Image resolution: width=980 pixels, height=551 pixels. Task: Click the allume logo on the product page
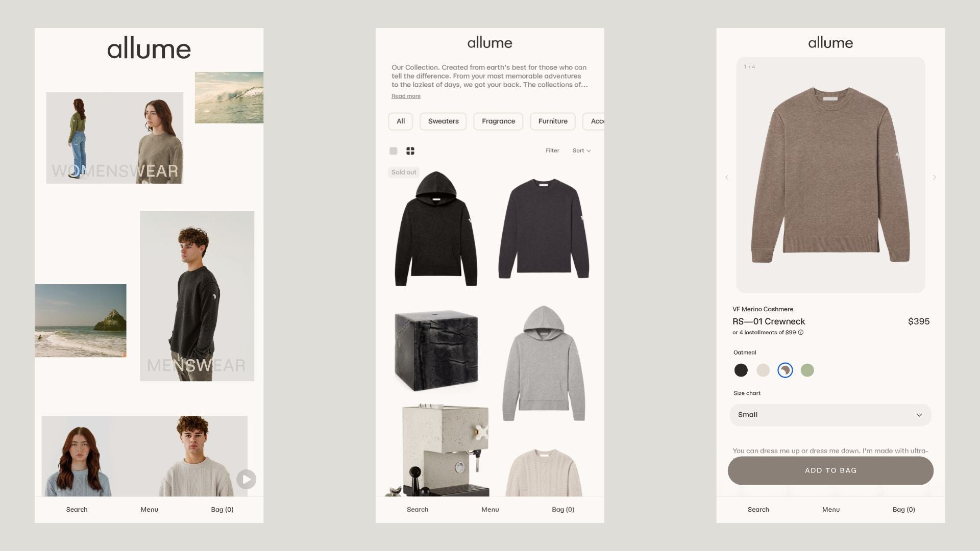[830, 43]
